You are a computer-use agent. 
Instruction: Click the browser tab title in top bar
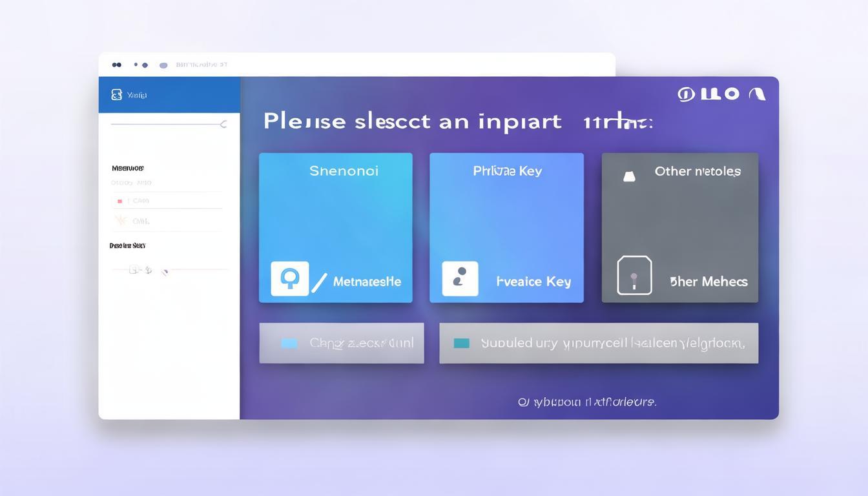point(201,65)
